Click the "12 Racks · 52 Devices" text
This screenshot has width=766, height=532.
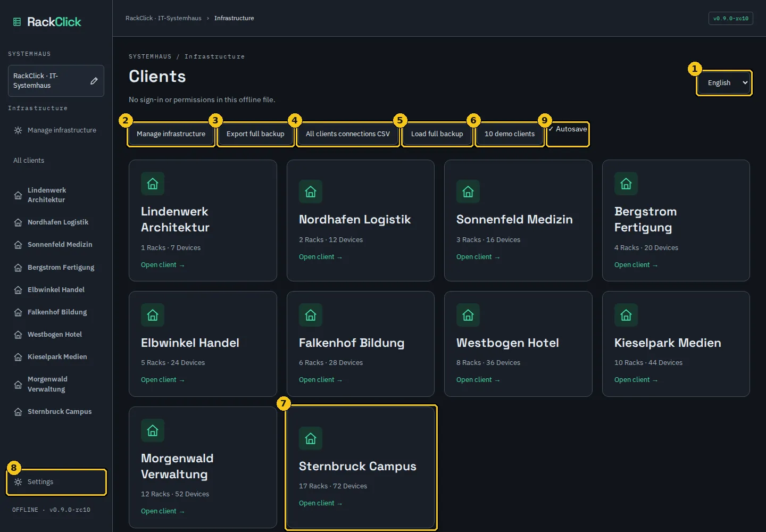pyautogui.click(x=175, y=494)
